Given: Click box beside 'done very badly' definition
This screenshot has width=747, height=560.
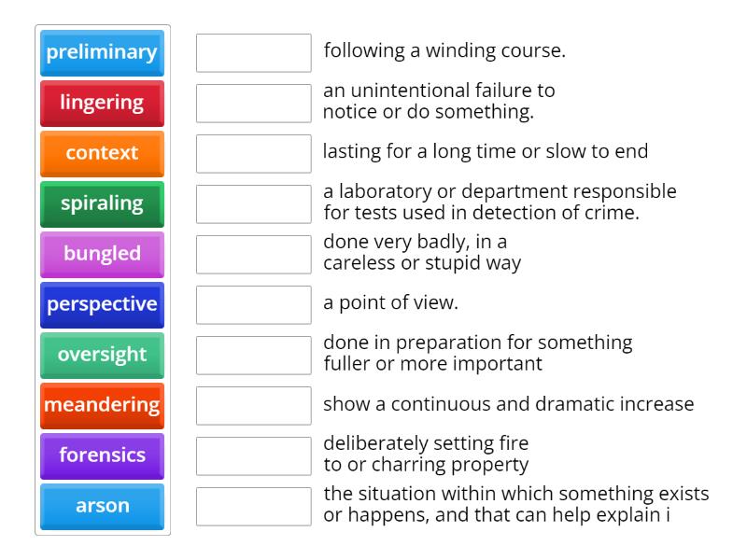Looking at the screenshot, I should pyautogui.click(x=253, y=254).
